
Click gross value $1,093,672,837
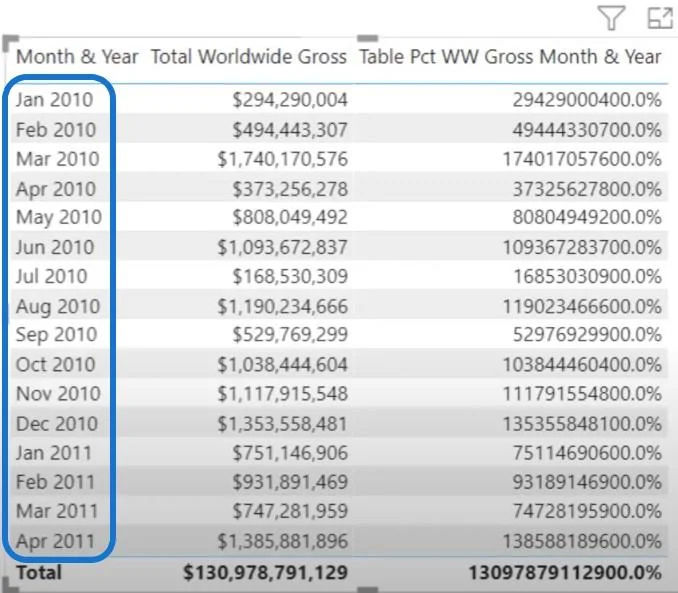click(x=282, y=247)
